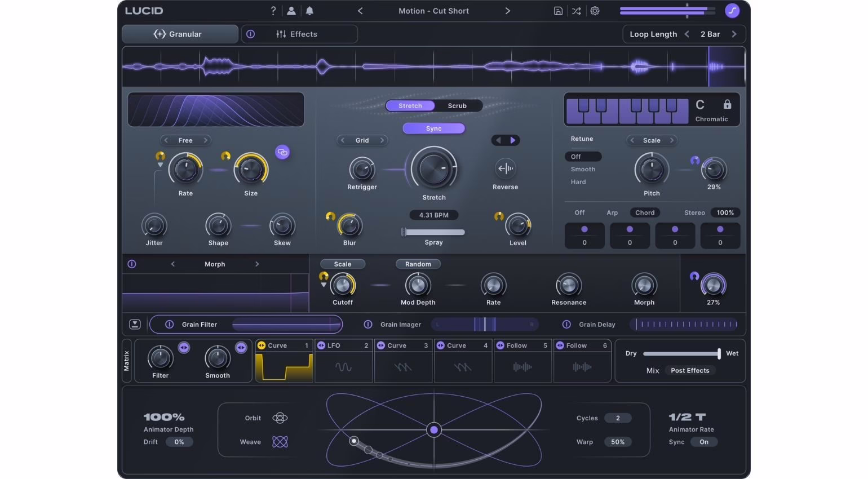Click the modulation assign icon next to Filter knob
This screenshot has width=868, height=479.
(x=184, y=348)
